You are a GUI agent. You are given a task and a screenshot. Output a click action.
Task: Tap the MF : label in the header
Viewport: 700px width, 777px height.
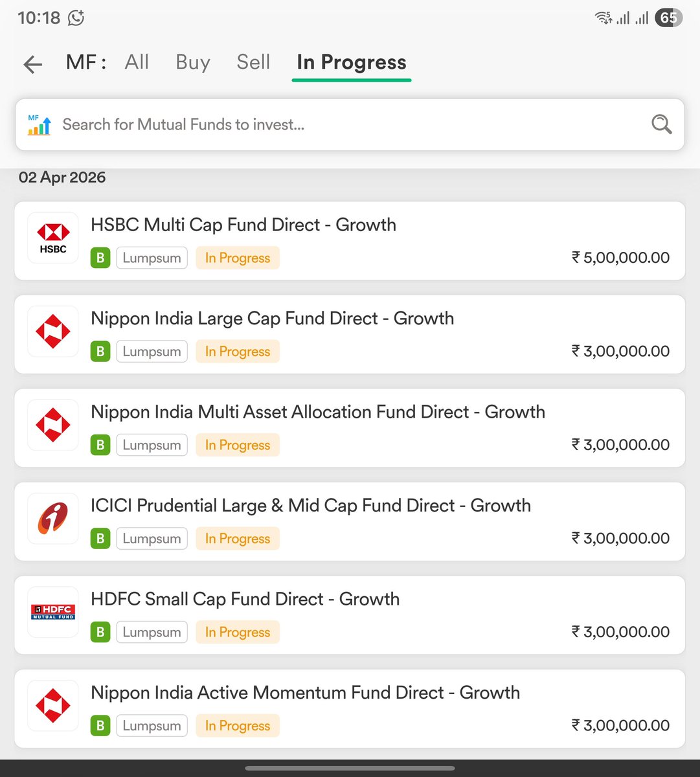coord(86,62)
